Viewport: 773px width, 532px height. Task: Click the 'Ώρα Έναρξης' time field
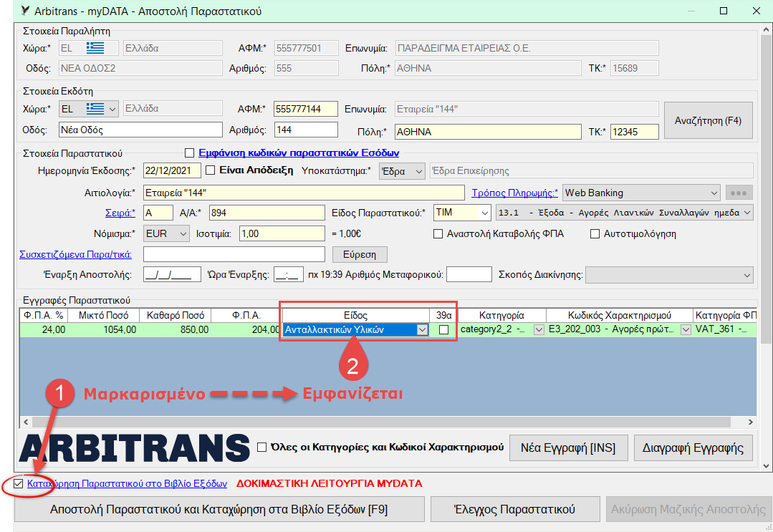(289, 274)
